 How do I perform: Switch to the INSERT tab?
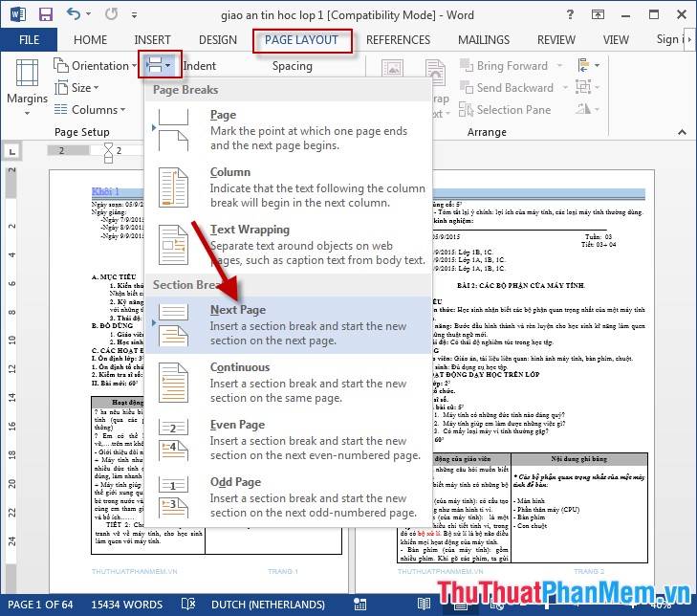(x=152, y=39)
